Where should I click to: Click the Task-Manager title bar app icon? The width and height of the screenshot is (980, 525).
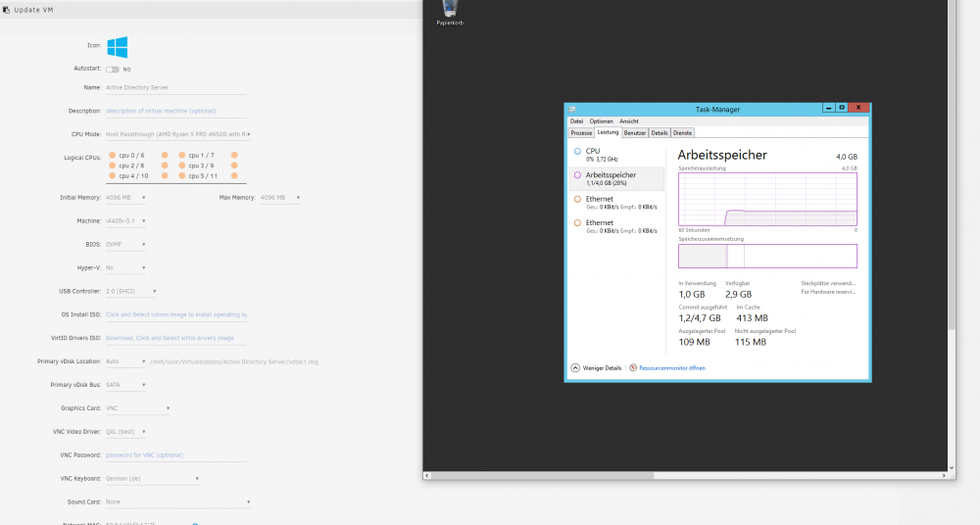(x=572, y=109)
